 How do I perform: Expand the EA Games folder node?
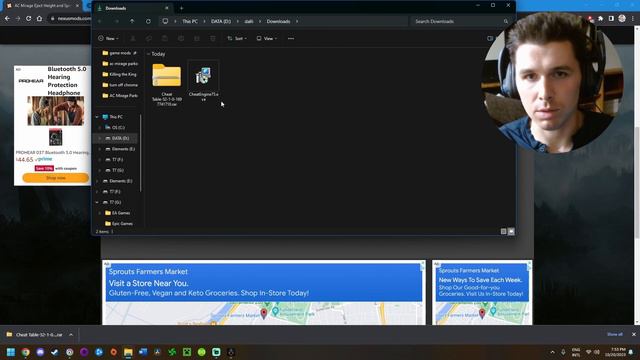coord(100,213)
